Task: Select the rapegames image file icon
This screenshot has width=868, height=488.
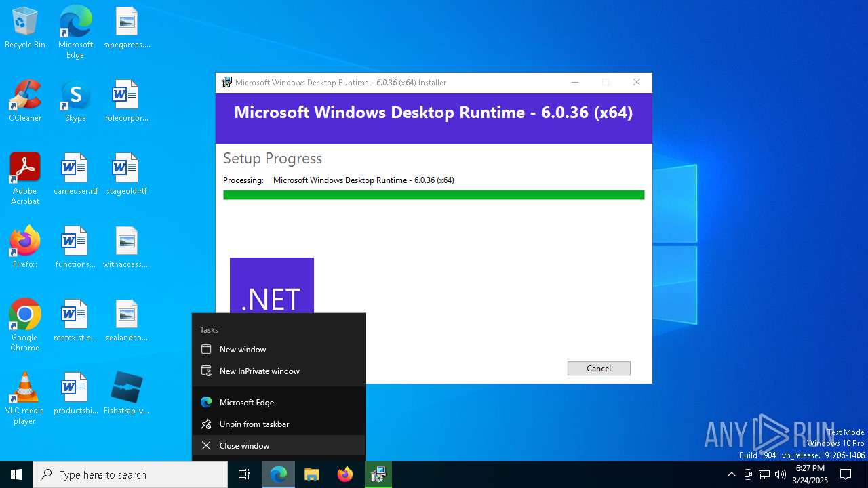Action: 126,28
